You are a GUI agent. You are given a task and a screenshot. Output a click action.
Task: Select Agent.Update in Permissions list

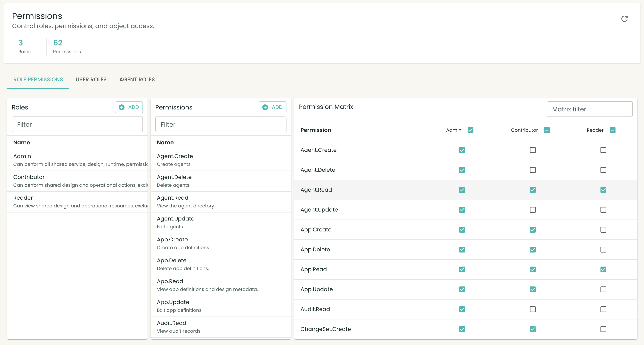coord(221,223)
